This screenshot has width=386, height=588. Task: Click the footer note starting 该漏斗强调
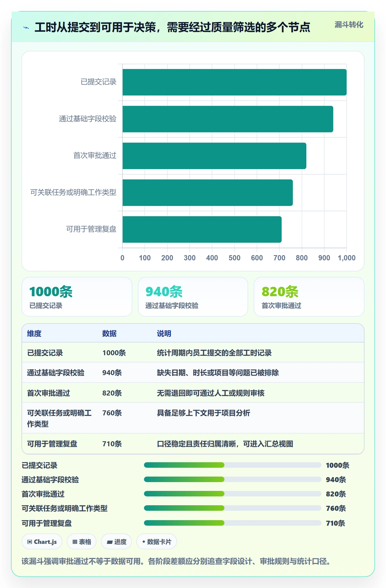tap(176, 561)
